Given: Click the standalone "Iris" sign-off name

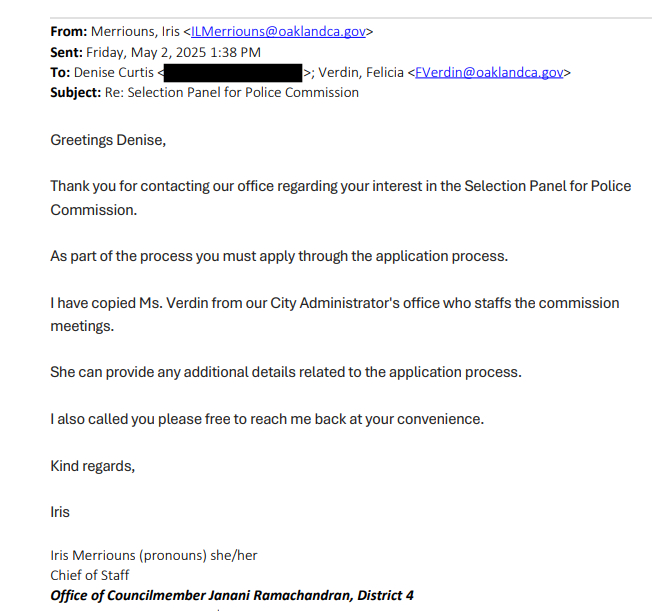Looking at the screenshot, I should [x=60, y=512].
